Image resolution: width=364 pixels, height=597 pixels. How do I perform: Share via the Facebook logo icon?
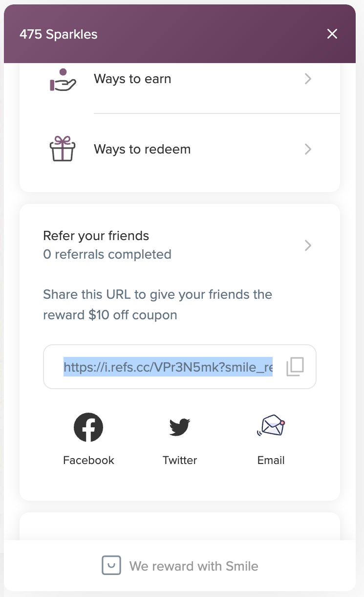tap(88, 427)
